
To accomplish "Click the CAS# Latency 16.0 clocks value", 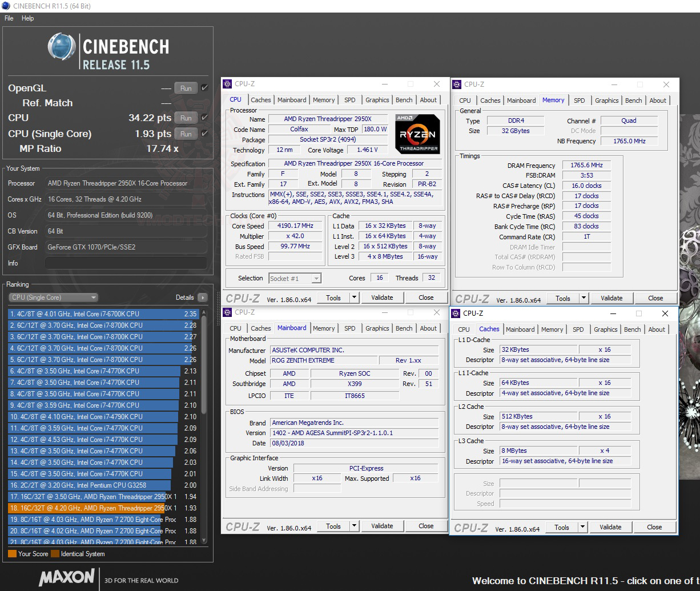I will (x=586, y=186).
